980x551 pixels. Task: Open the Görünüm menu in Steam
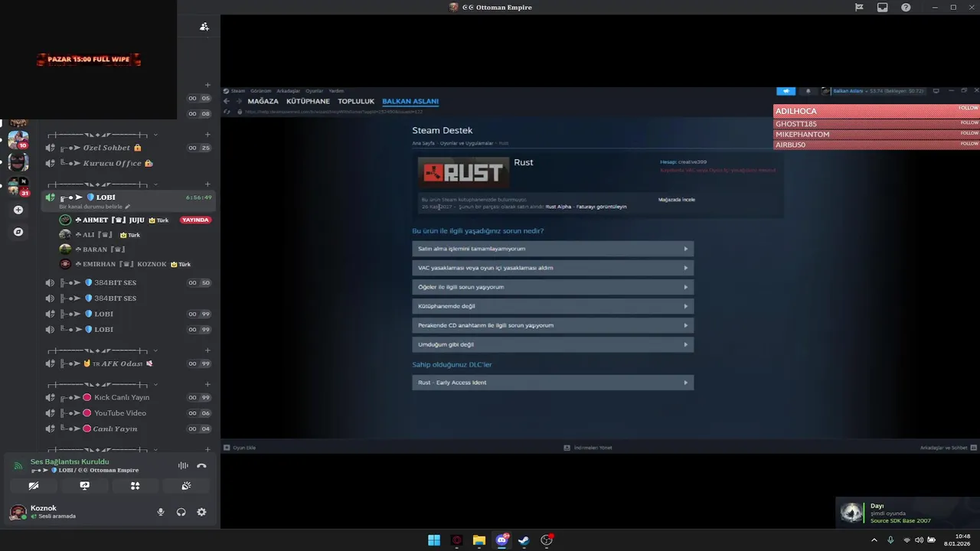pos(261,91)
